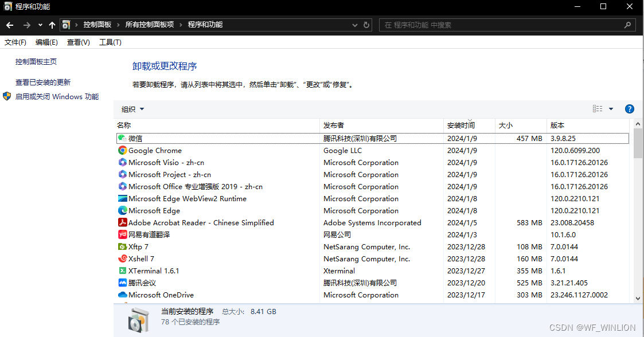
Task: Select 程序和功能 in the breadcrumb path
Action: coord(205,25)
